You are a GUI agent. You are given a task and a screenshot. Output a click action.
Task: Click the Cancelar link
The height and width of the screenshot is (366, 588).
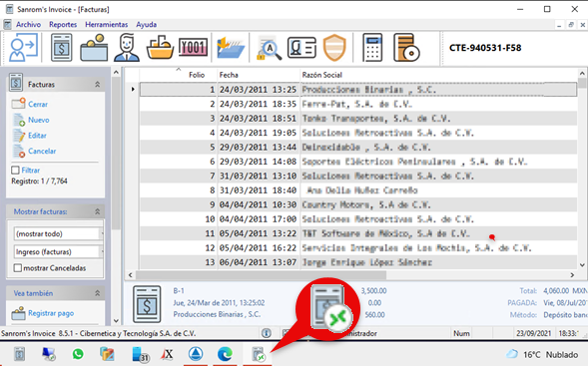tap(42, 151)
